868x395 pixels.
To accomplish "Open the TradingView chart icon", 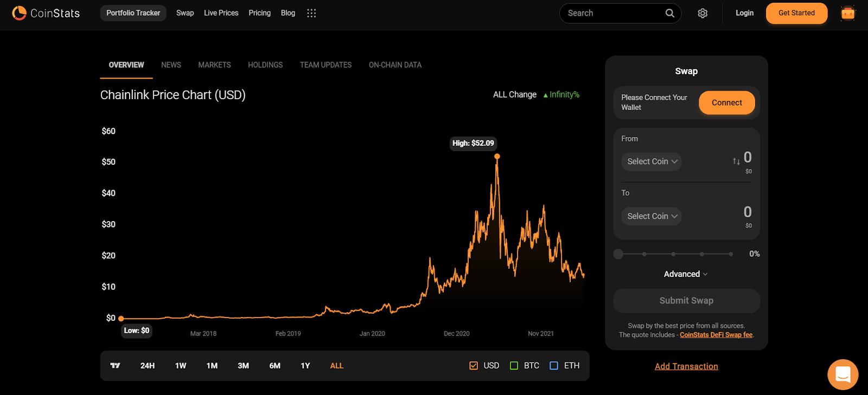I will pos(115,366).
